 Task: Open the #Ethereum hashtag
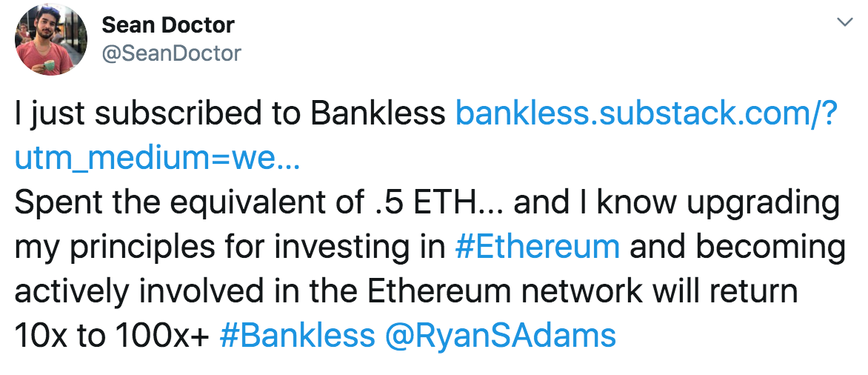[537, 246]
